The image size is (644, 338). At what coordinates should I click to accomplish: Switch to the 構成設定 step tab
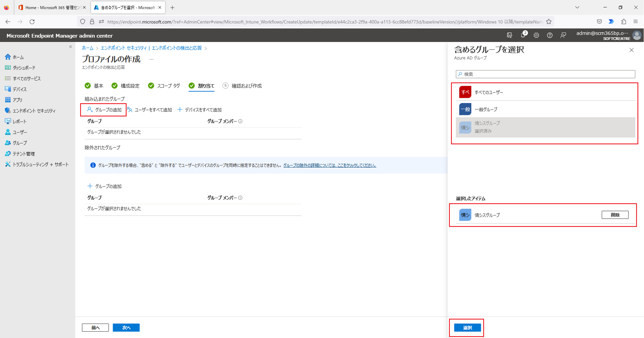coord(126,86)
